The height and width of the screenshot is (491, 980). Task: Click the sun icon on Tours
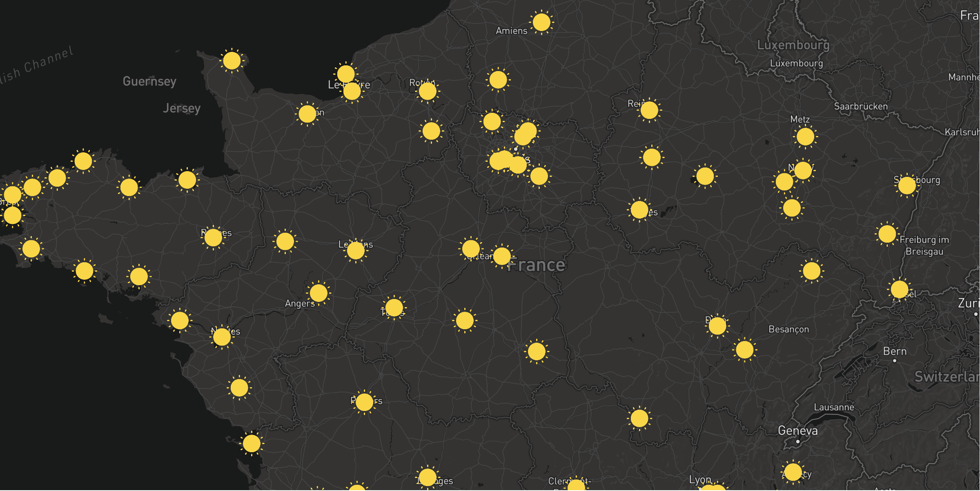click(x=394, y=308)
